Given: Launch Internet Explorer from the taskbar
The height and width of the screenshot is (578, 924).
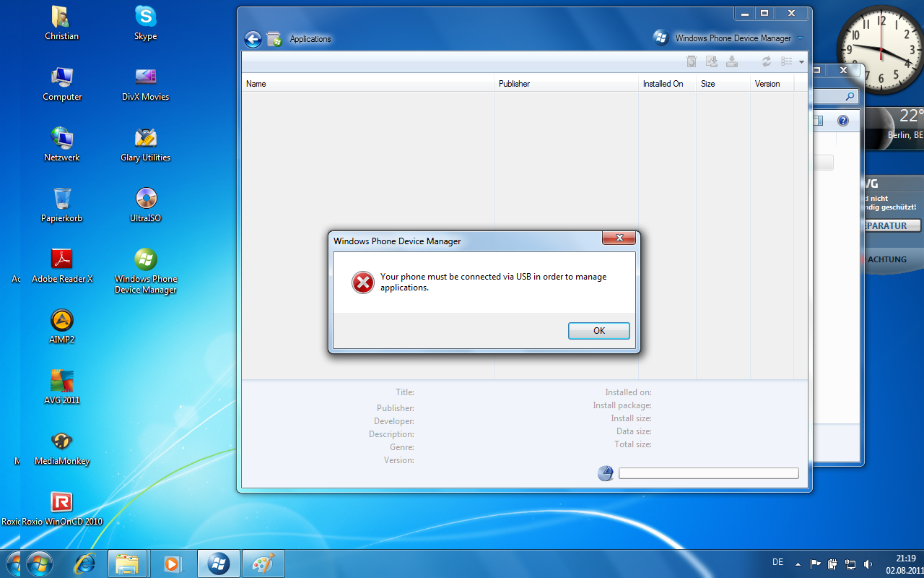Looking at the screenshot, I should pos(86,564).
